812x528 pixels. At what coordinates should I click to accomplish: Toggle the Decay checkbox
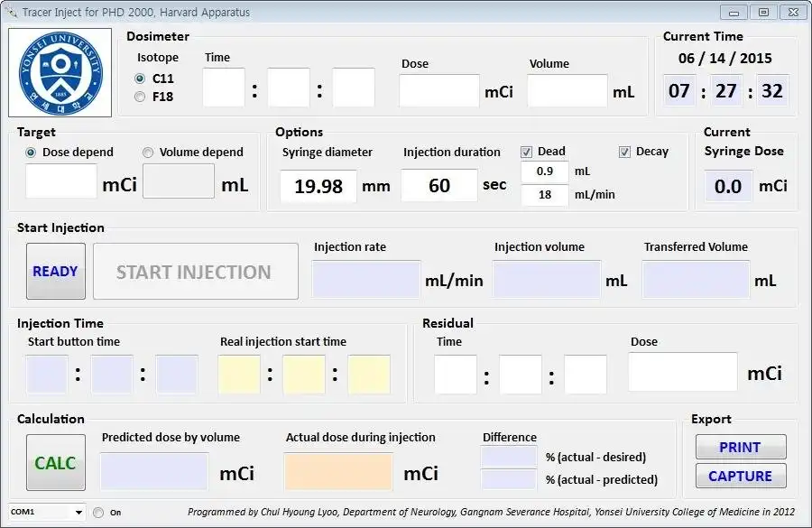pos(624,152)
